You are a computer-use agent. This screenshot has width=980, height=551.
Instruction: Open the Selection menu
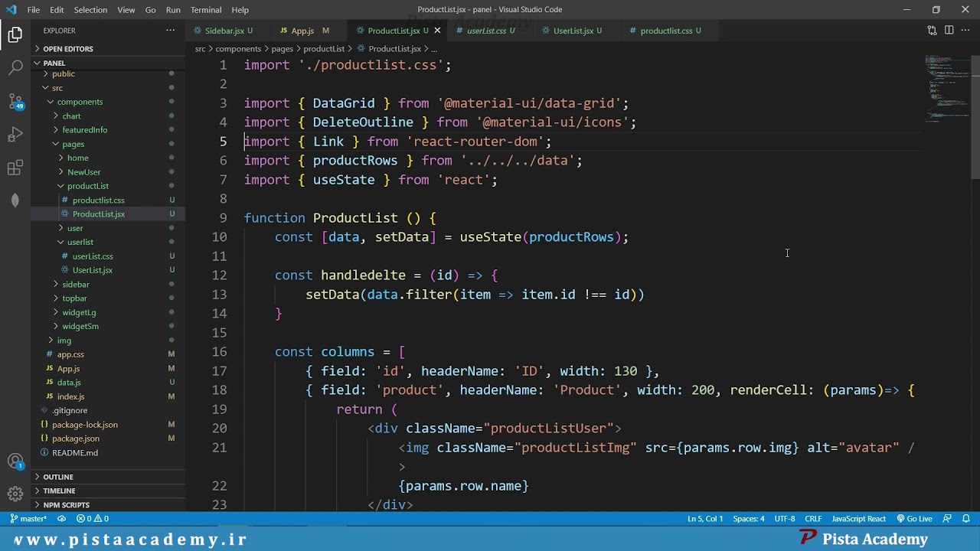click(90, 10)
